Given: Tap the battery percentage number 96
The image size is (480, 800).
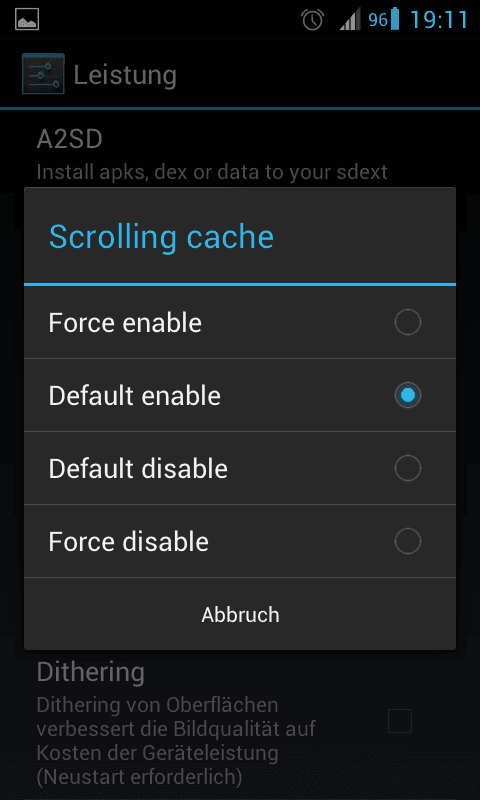Looking at the screenshot, I should 378,20.
